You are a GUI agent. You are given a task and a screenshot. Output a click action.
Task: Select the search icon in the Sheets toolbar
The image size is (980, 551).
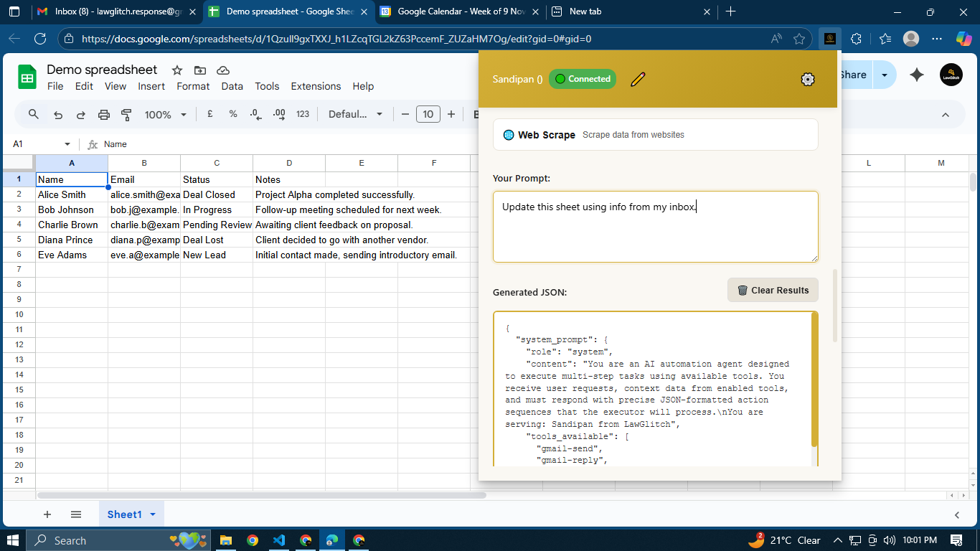(33, 114)
